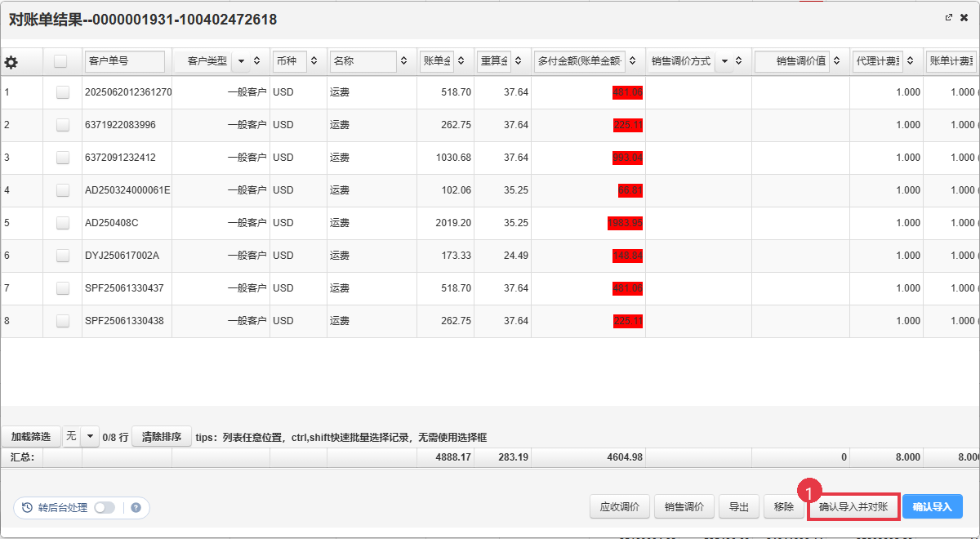Check the row for SPF25061330438

click(63, 322)
